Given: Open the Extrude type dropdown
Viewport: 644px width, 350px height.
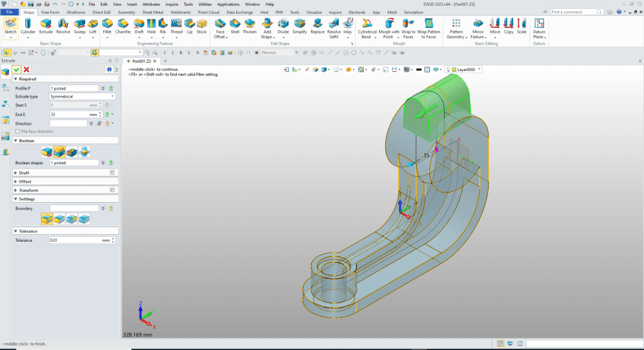Looking at the screenshot, I should 82,97.
